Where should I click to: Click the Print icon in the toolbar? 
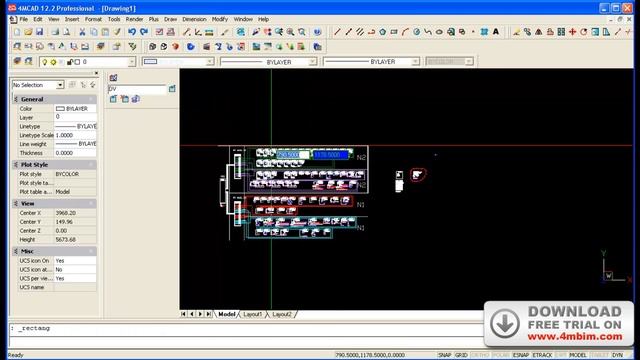(55, 32)
